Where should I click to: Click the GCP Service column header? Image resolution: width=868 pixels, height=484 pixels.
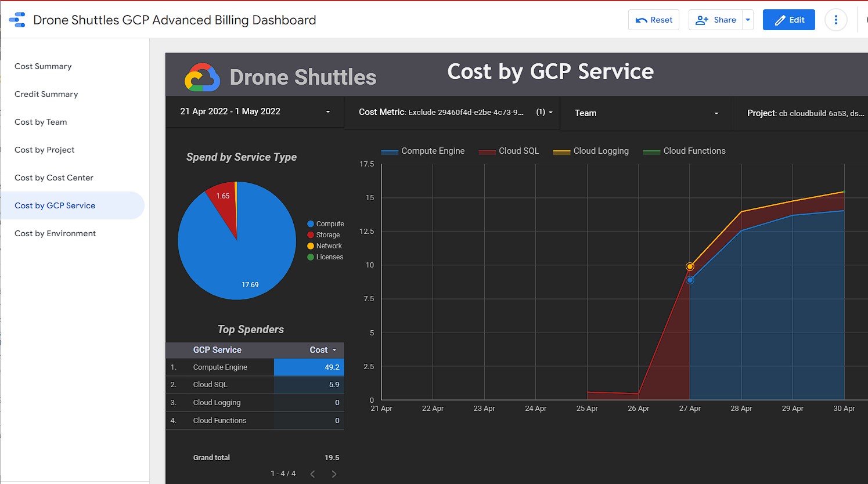(217, 350)
